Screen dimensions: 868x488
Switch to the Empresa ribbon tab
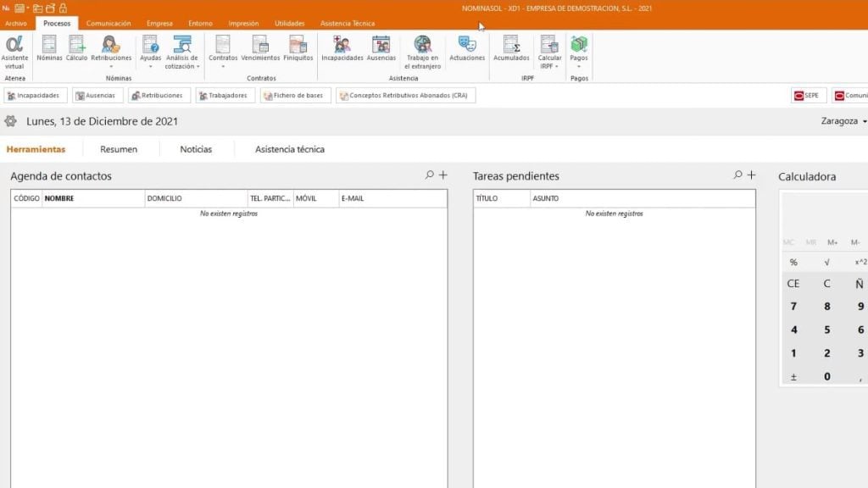(x=159, y=23)
